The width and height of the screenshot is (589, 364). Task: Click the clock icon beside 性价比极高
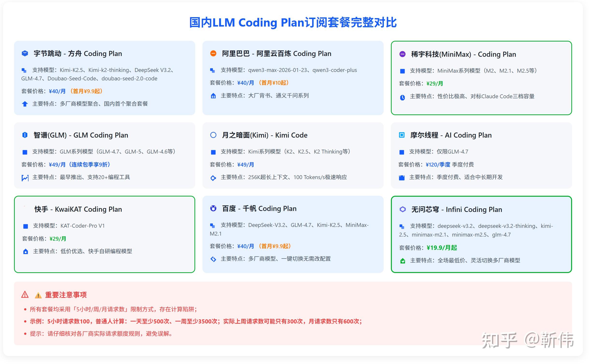402,98
